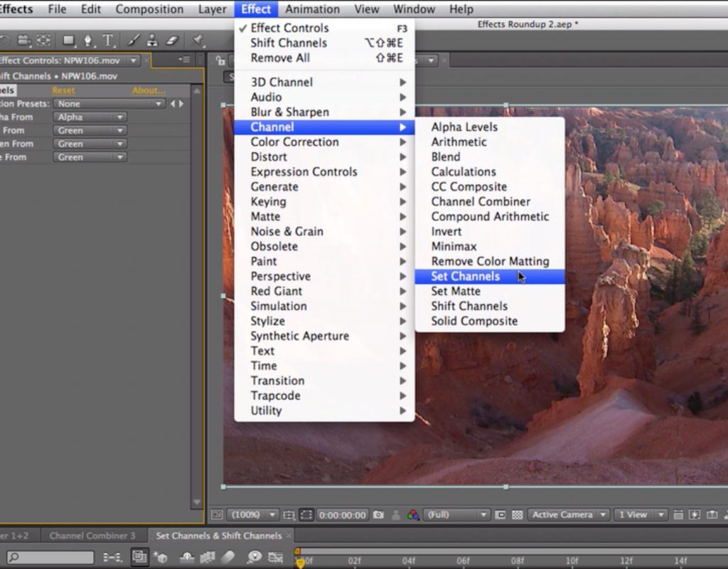Toggle Hide Shy Layers switch
The image size is (728, 569).
(x=187, y=557)
